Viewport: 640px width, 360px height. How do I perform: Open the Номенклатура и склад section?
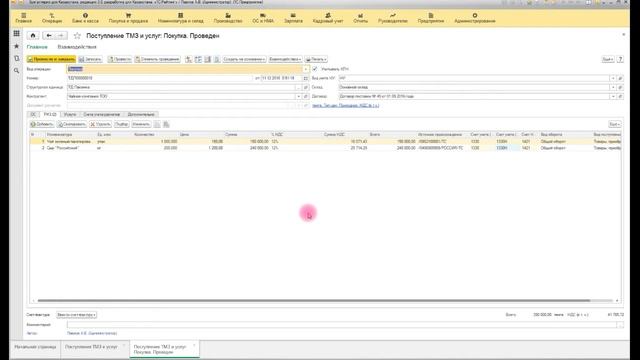pos(180,18)
